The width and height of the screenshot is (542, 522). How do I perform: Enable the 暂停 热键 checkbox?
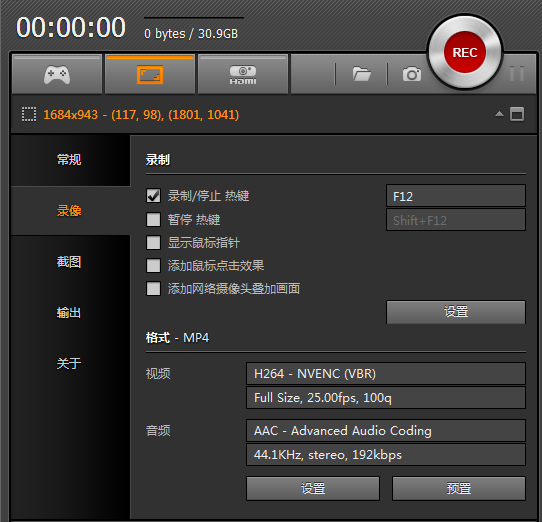click(x=153, y=220)
